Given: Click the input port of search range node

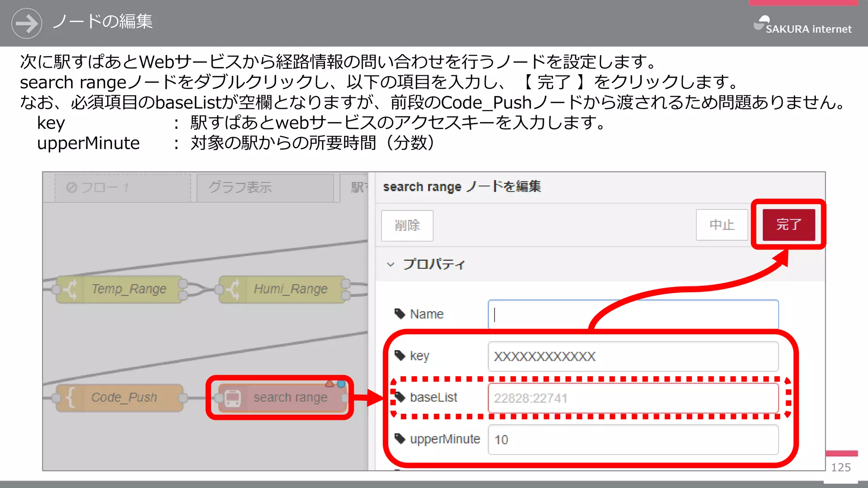Looking at the screenshot, I should click(219, 398).
